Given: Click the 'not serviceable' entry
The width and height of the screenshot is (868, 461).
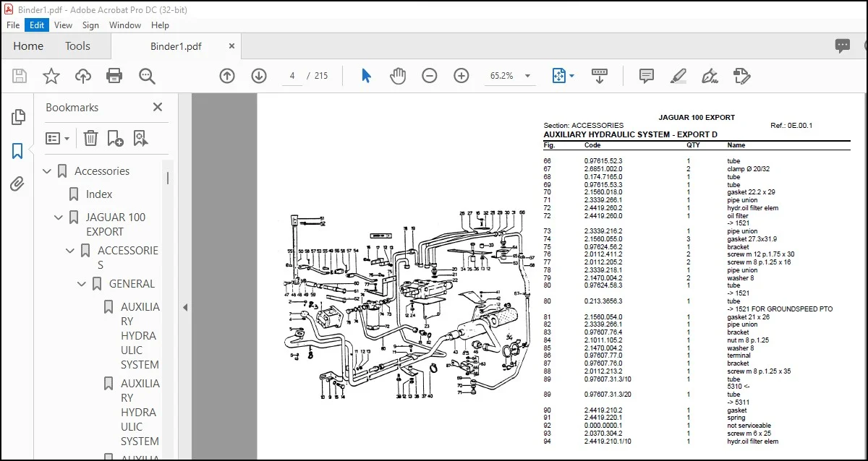Looking at the screenshot, I should [749, 426].
